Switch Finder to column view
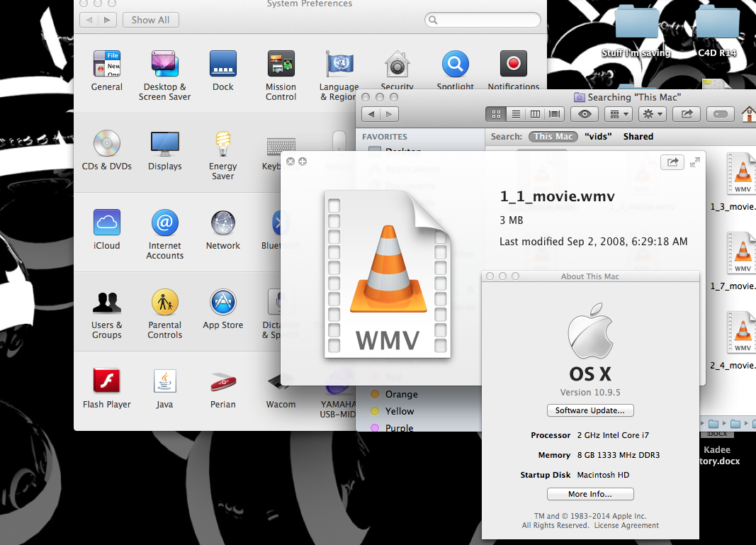The width and height of the screenshot is (756, 545). click(x=535, y=113)
